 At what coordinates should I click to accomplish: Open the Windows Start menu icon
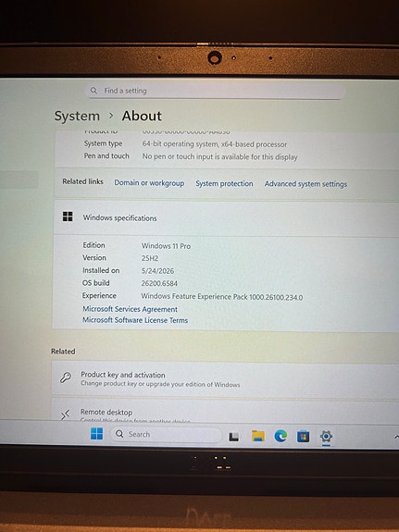click(x=97, y=434)
